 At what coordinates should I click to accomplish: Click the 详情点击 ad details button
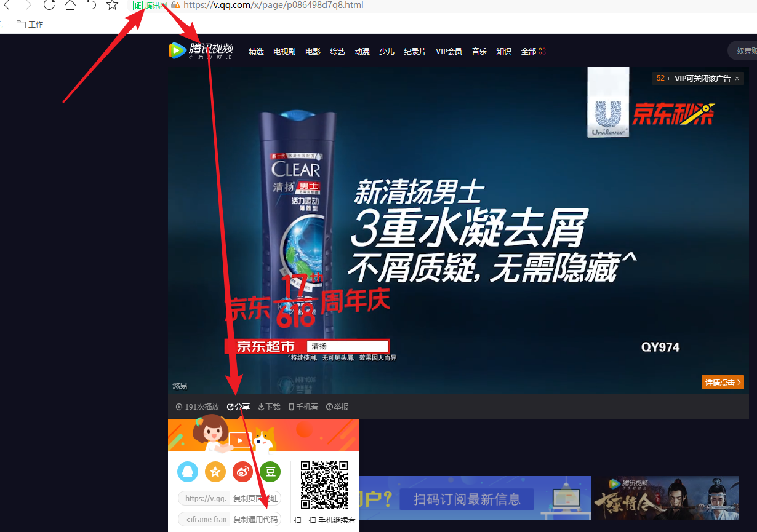click(x=723, y=383)
